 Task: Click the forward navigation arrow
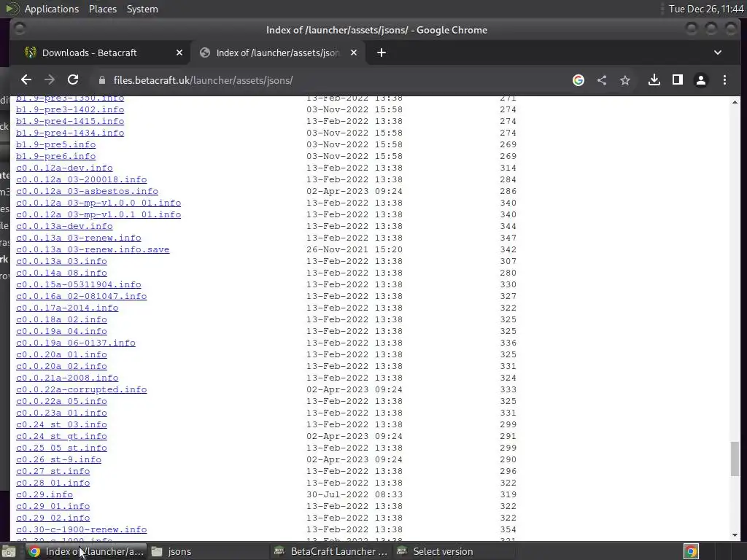50,80
